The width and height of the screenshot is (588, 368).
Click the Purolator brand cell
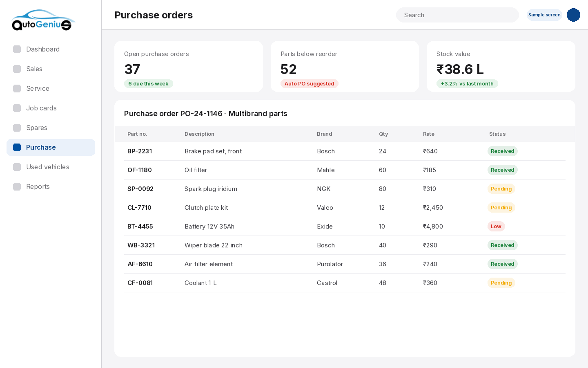coord(330,264)
